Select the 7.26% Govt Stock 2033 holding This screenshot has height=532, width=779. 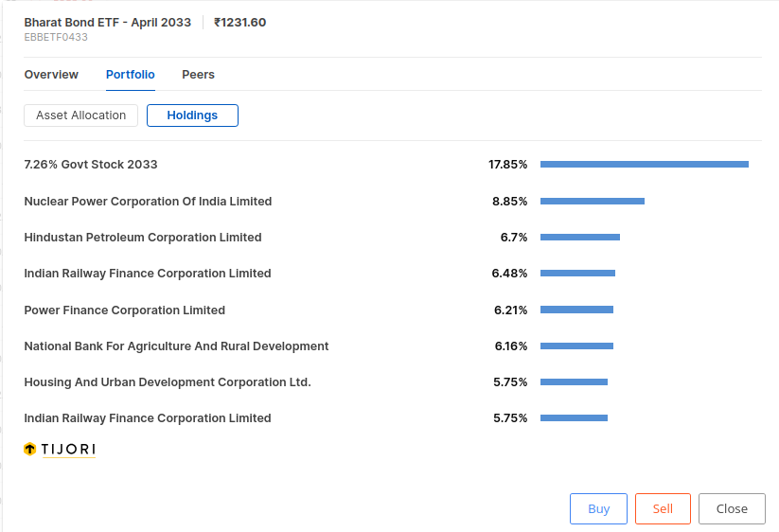point(91,165)
